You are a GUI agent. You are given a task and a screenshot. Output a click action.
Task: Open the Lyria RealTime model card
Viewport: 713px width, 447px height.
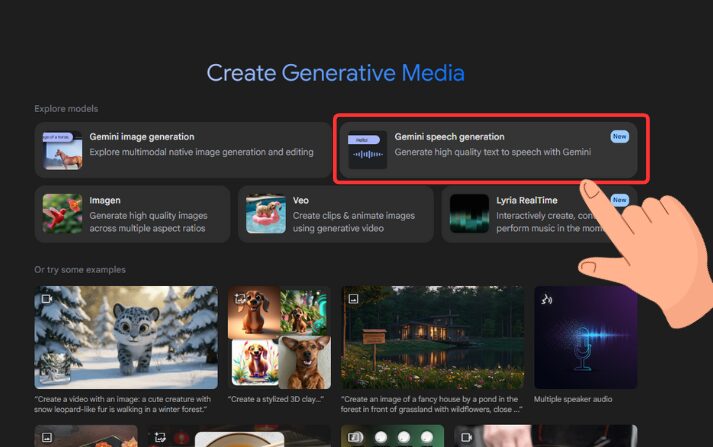tap(539, 214)
